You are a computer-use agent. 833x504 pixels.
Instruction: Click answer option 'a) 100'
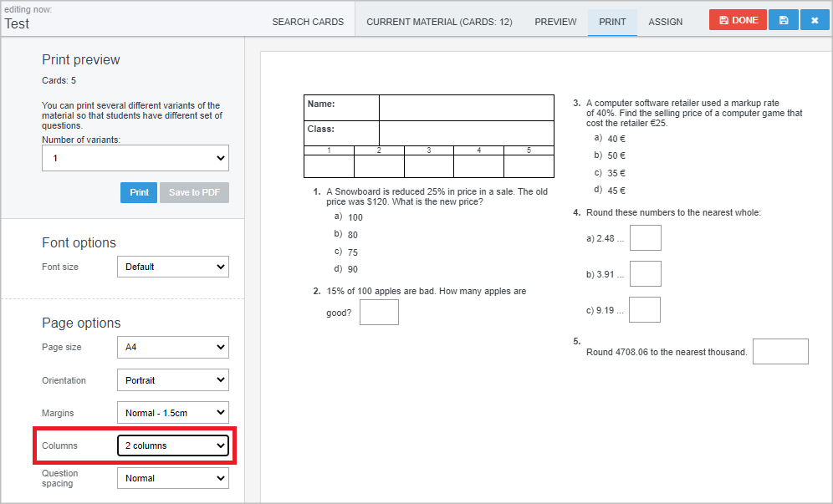pyautogui.click(x=349, y=216)
